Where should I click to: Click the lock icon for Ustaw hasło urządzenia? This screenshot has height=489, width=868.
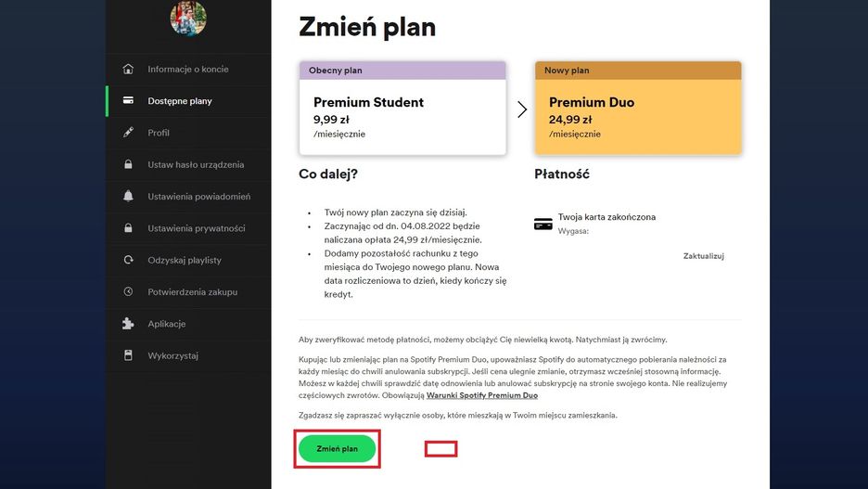(x=128, y=165)
